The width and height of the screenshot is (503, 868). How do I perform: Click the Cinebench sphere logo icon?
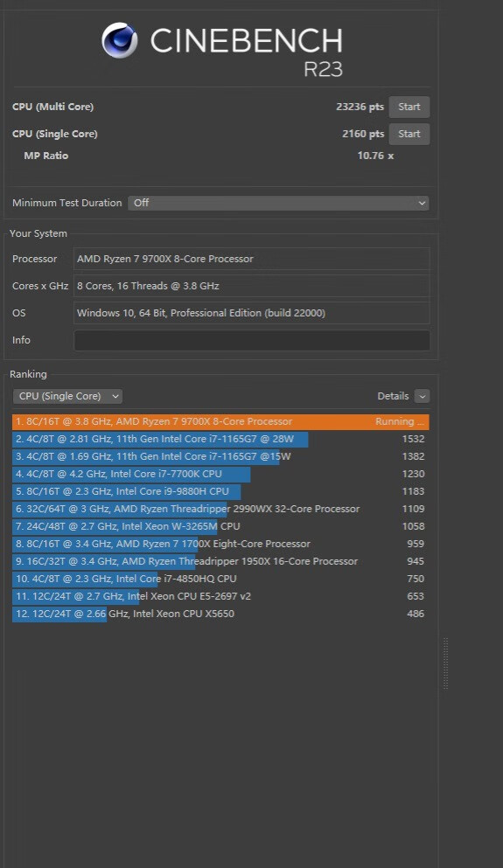pyautogui.click(x=120, y=40)
